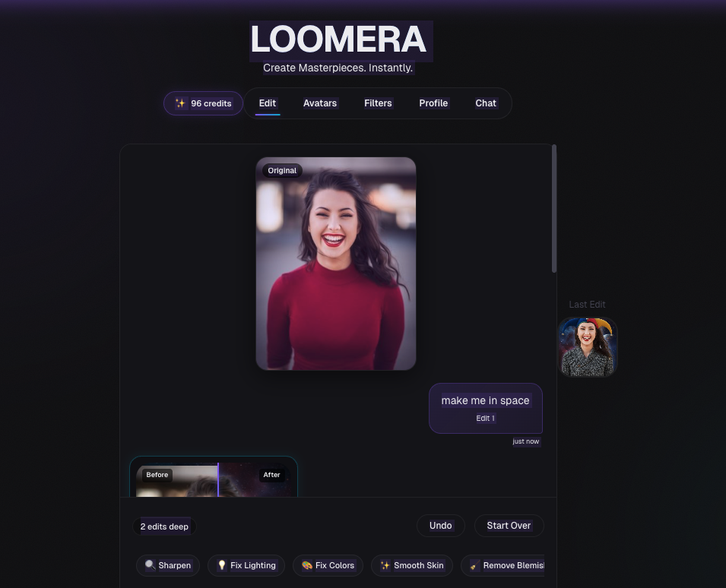The height and width of the screenshot is (588, 726).
Task: Click the 'make me in space' message
Action: coord(485,400)
